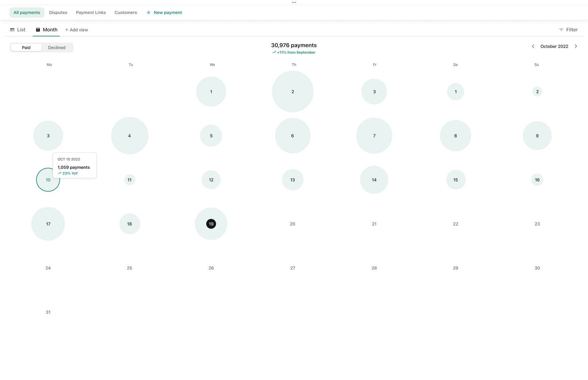
Task: Click the OCT 10 2022 tooltip heading
Action: pyautogui.click(x=69, y=159)
